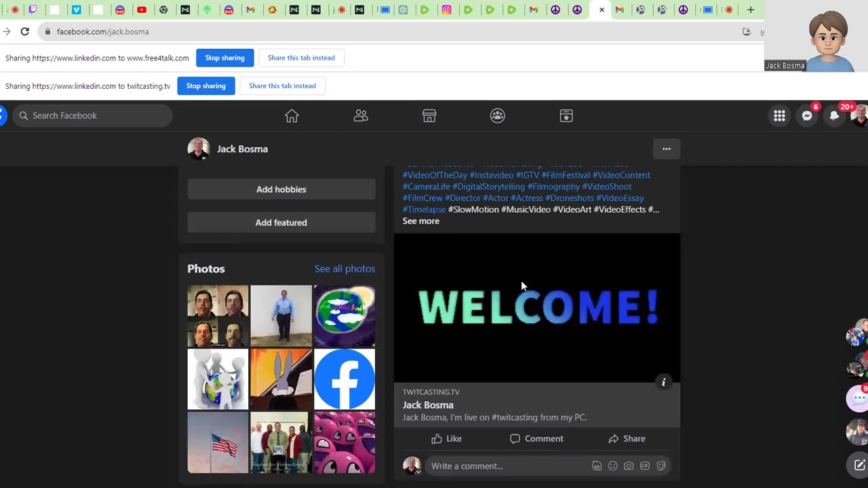Open the link info icon on preview

664,382
